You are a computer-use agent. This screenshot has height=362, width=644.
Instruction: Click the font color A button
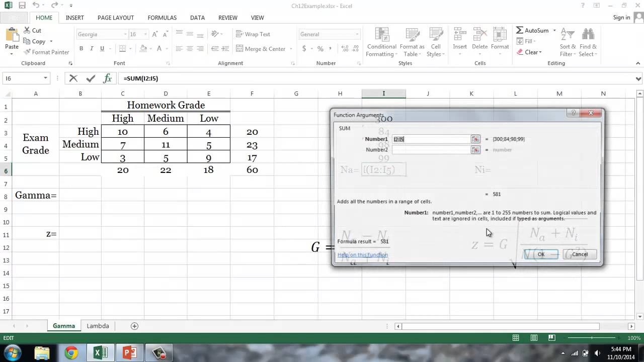[160, 49]
